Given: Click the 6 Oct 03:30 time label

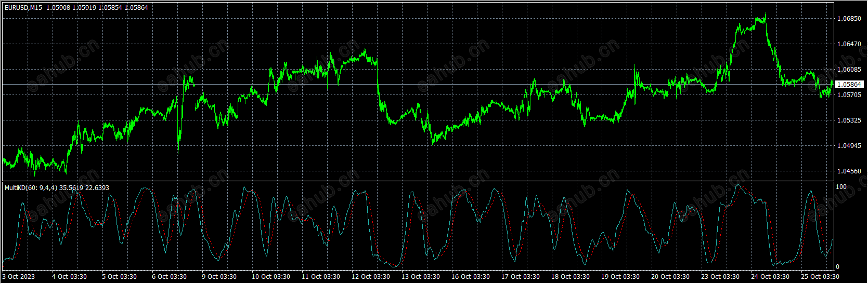Looking at the screenshot, I should point(169,277).
